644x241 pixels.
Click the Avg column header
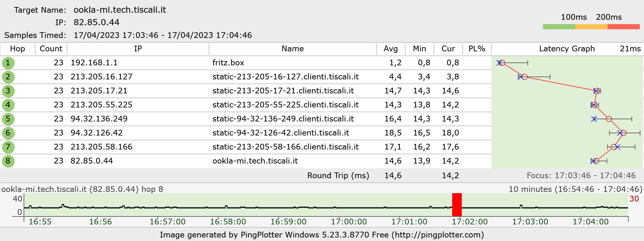[391, 49]
